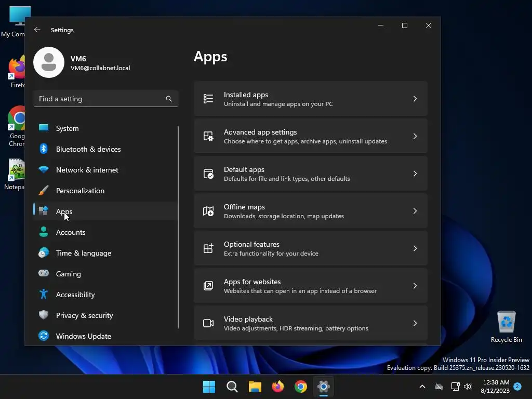Click the Time & language clock icon
Image resolution: width=532 pixels, height=399 pixels.
pyautogui.click(x=44, y=253)
